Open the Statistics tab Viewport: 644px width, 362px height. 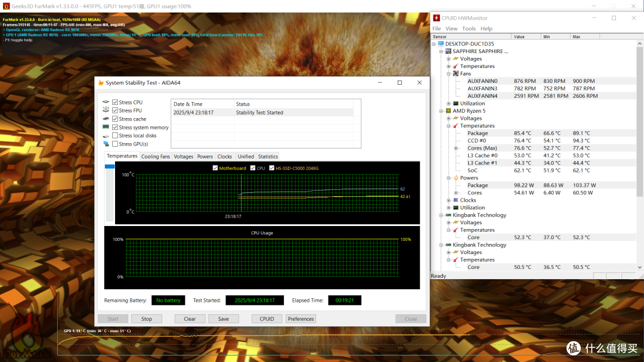pos(268,157)
